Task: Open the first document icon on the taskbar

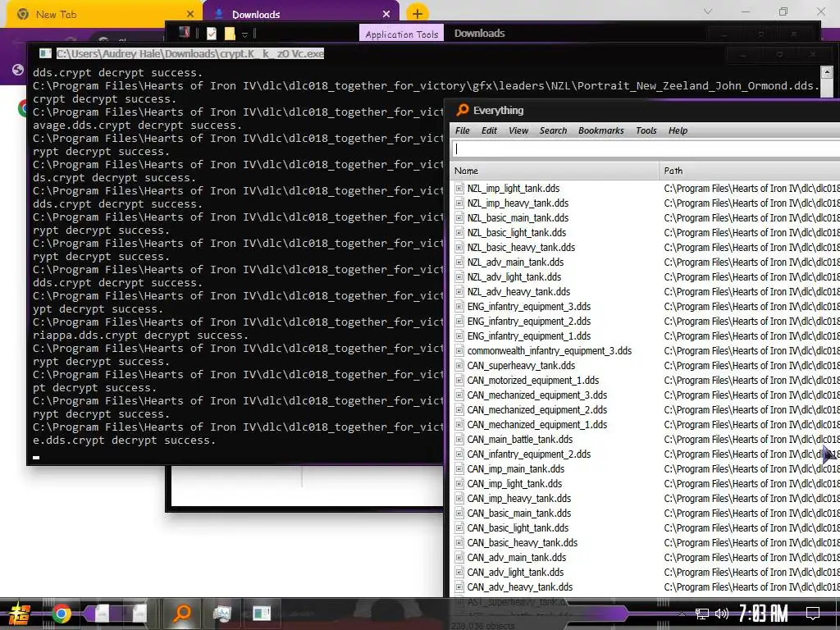Action: tap(102, 614)
